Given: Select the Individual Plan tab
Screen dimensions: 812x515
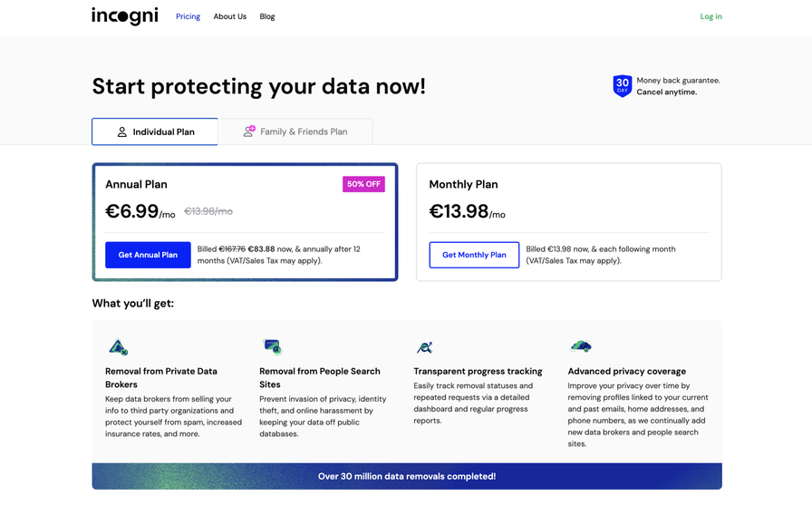Looking at the screenshot, I should (155, 131).
